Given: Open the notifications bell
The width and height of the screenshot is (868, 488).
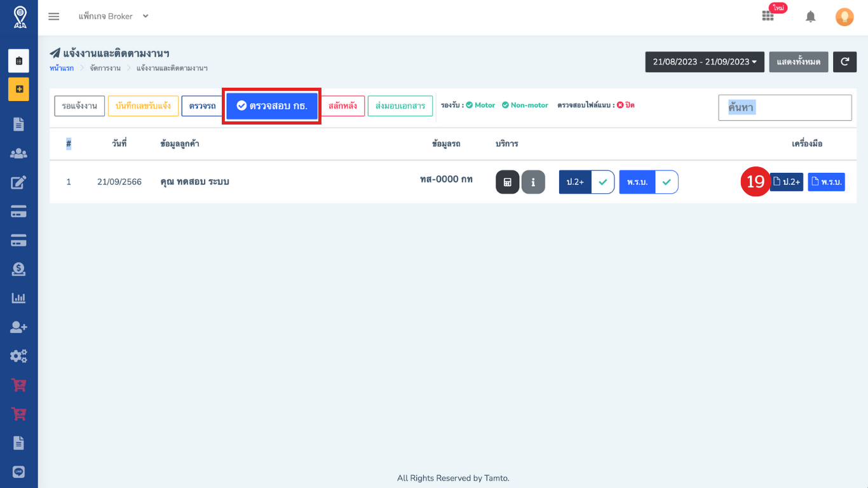Looking at the screenshot, I should (811, 17).
